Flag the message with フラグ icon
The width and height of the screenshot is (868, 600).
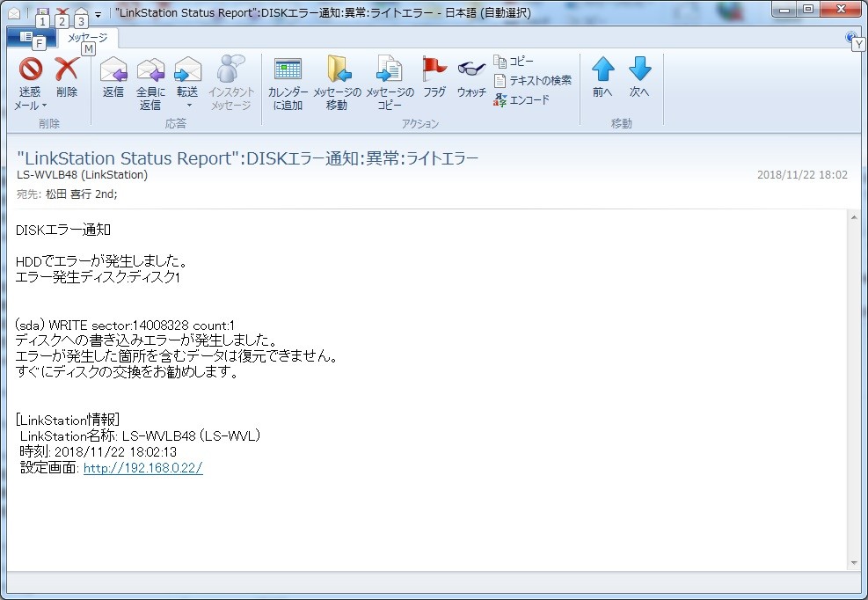pyautogui.click(x=434, y=69)
